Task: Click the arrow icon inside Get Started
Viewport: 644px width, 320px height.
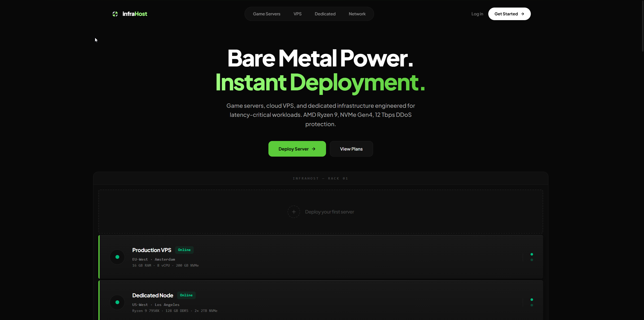Action: click(523, 14)
